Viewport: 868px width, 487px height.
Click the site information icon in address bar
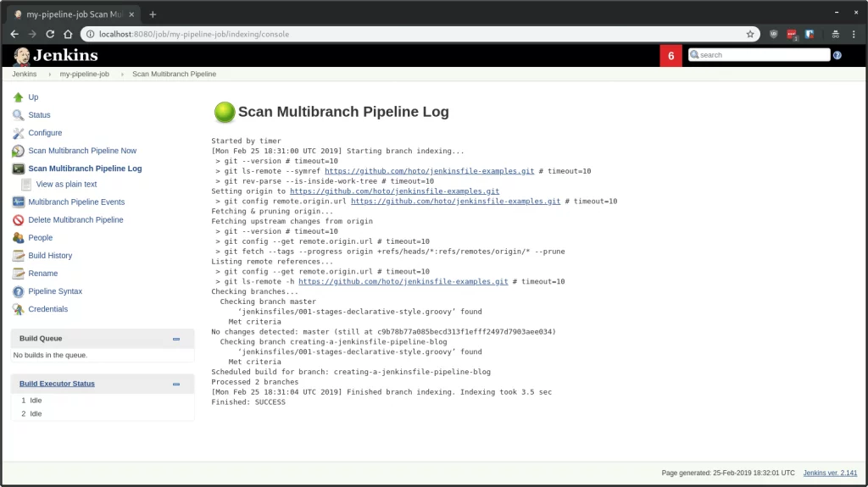click(90, 35)
